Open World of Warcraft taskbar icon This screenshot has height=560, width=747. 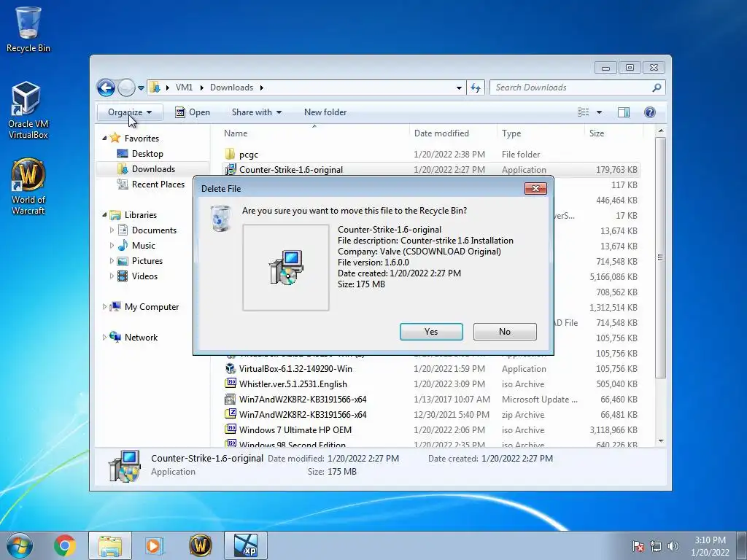point(200,545)
